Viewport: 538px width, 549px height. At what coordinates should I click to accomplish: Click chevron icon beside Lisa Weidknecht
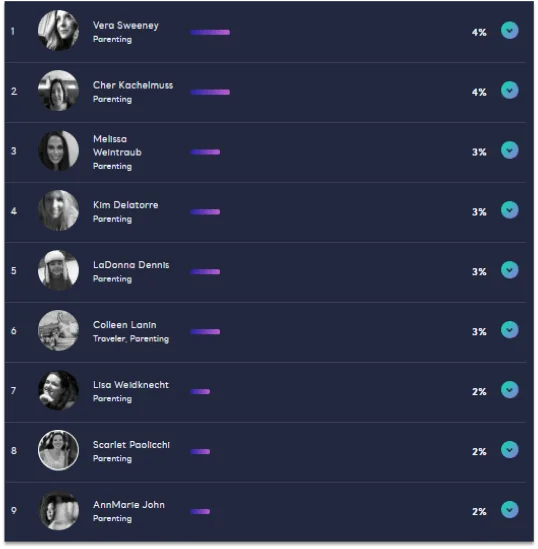click(x=509, y=390)
